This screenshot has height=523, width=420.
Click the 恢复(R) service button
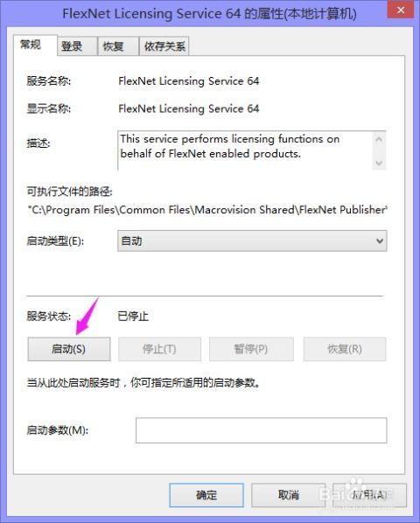pos(345,349)
